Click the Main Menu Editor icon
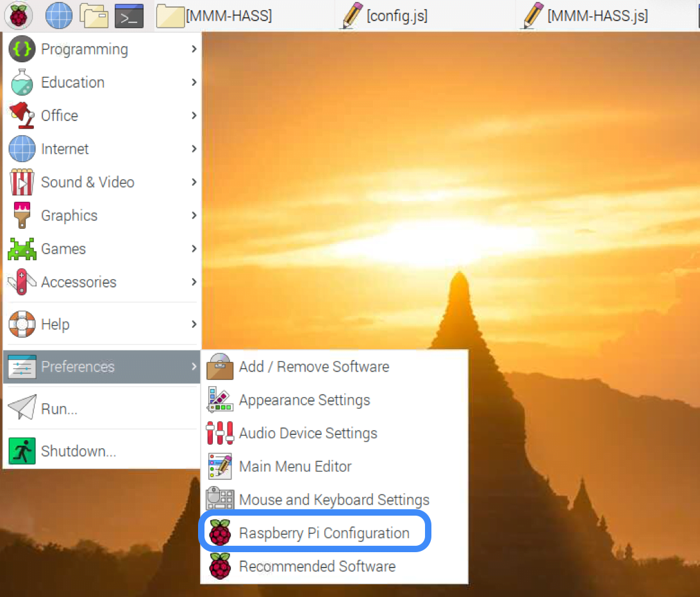This screenshot has height=597, width=700. coord(219,466)
